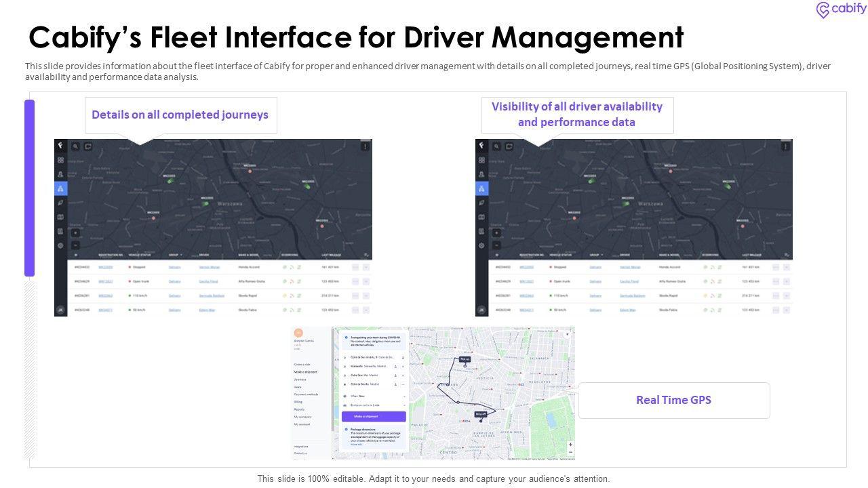Image resolution: width=868 pixels, height=488 pixels.
Task: Click the Cabify logo in the slide corner
Action: coord(841,9)
